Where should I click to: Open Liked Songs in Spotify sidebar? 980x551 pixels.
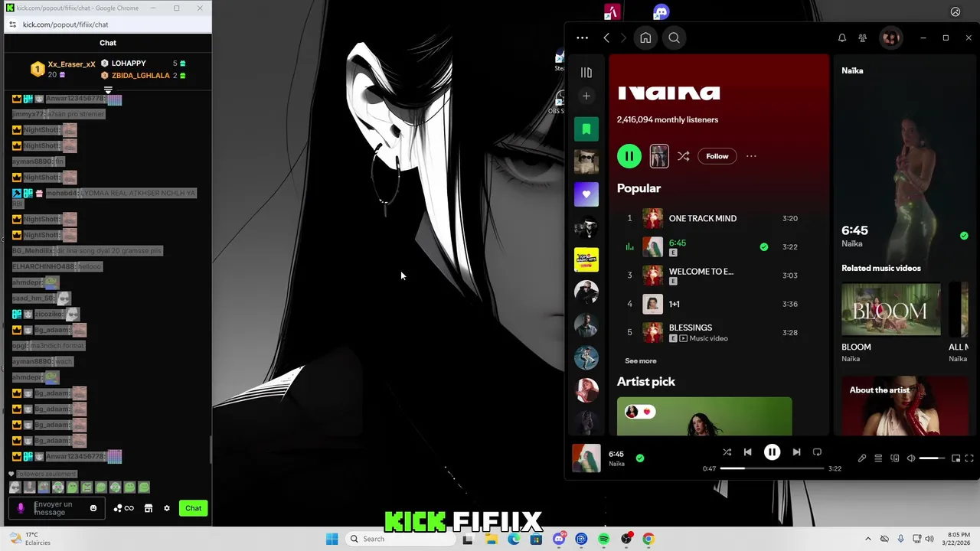click(x=586, y=194)
